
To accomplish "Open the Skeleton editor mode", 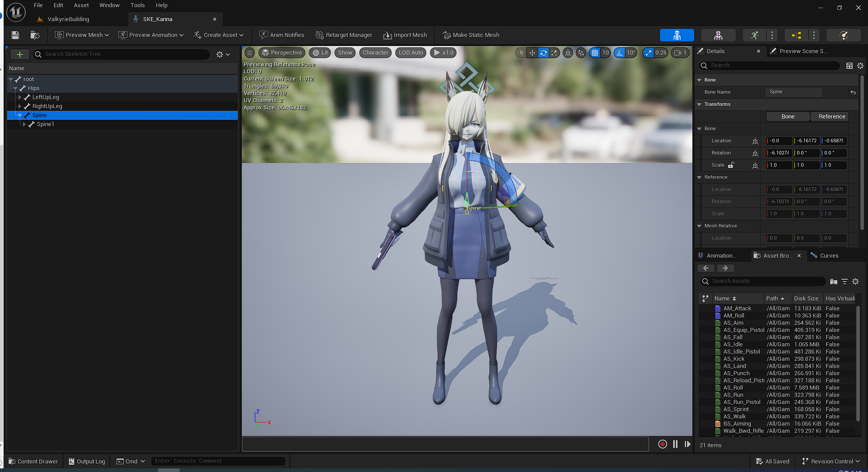I will coord(677,35).
